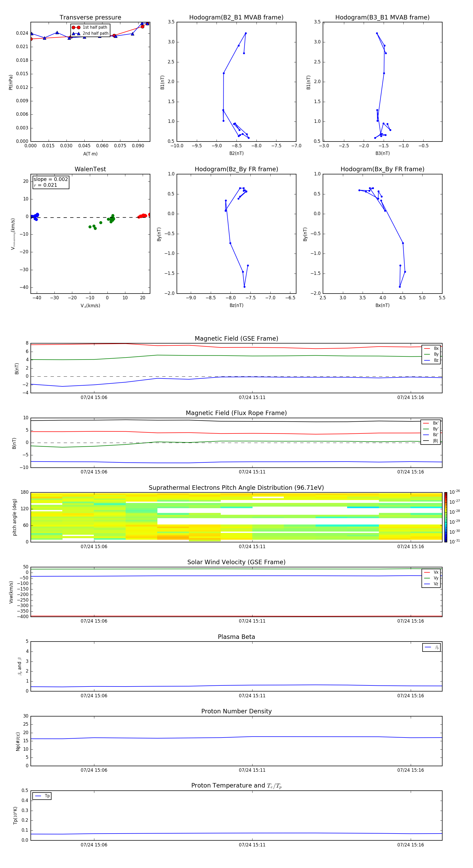Click the "Bz(nT)" x-axis label

(x=236, y=305)
